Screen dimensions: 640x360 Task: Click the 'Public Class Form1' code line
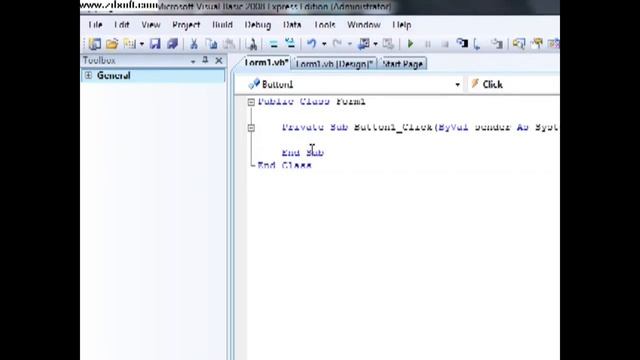[x=311, y=102]
